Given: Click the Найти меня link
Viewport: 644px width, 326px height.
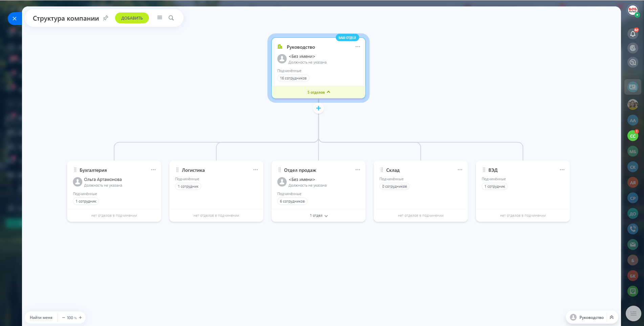Looking at the screenshot, I should coord(41,318).
